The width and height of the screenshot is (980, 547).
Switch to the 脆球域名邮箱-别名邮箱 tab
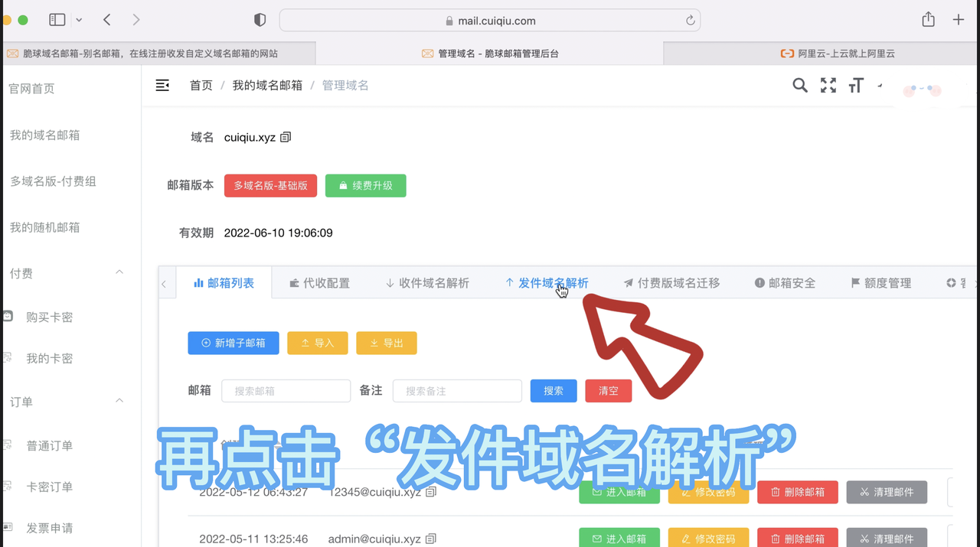click(x=158, y=54)
